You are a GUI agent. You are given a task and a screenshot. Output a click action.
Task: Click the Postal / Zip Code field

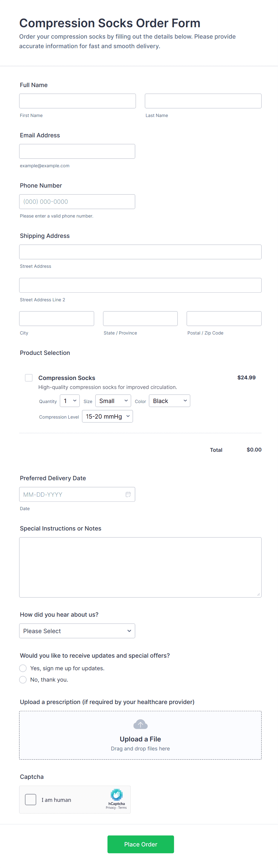tap(224, 318)
